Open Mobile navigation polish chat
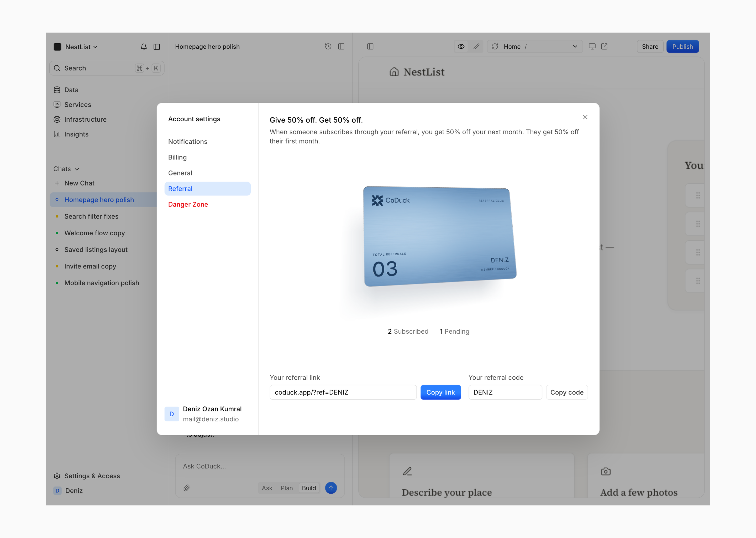The width and height of the screenshot is (756, 538). (x=103, y=283)
